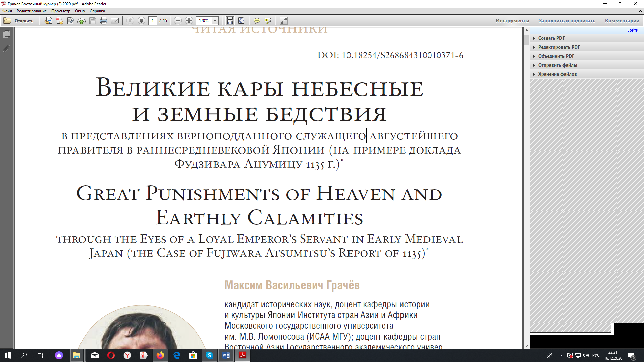Open attachments paperclip panel icon
The image size is (644, 362).
point(6,49)
